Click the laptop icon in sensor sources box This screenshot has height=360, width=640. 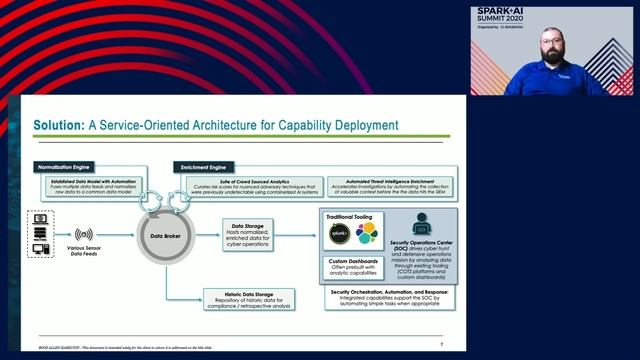point(40,219)
